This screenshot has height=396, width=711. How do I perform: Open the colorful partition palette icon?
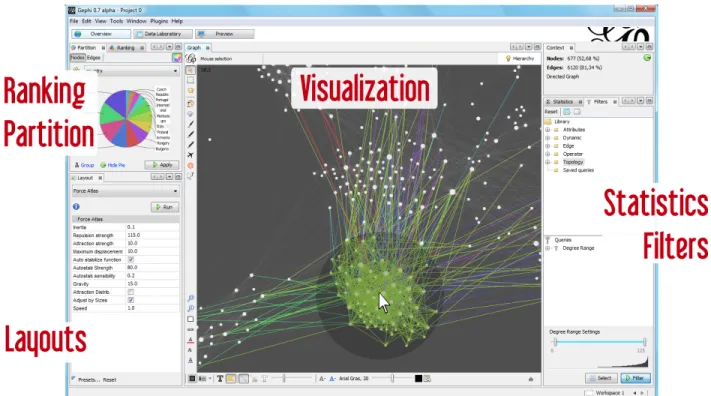click(176, 58)
